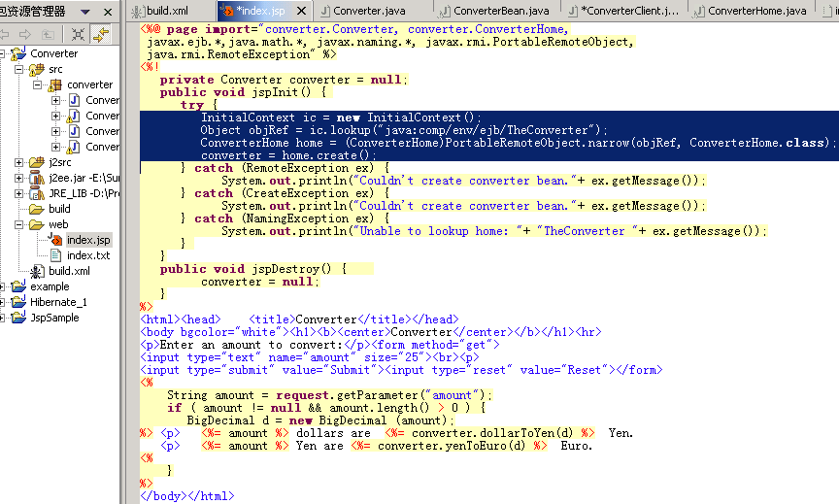Viewport: 839px width, 504px height.
Task: Click the build.xml tab ant icon
Action: (138, 12)
